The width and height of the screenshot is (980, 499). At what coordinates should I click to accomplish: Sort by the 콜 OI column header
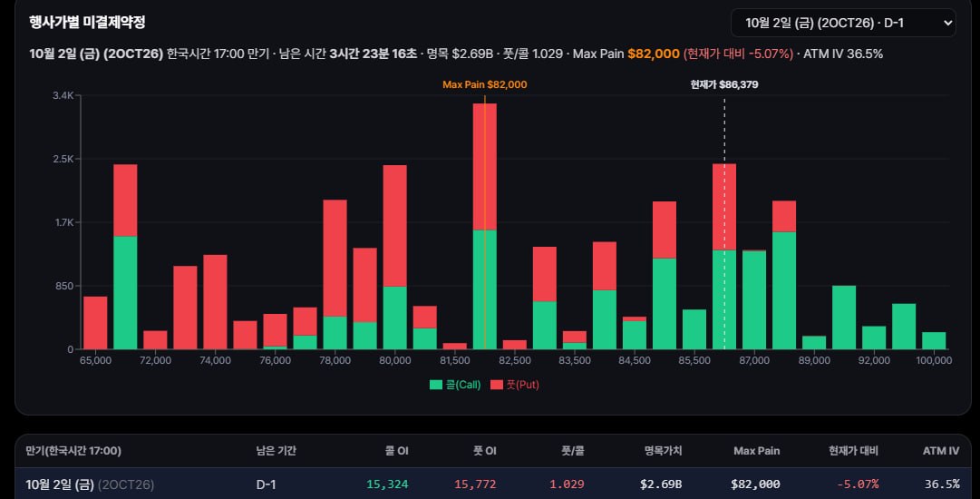point(397,451)
